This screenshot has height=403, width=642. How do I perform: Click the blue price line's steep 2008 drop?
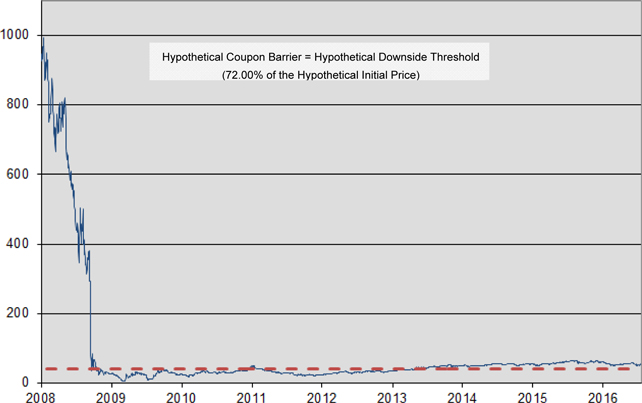pos(90,320)
